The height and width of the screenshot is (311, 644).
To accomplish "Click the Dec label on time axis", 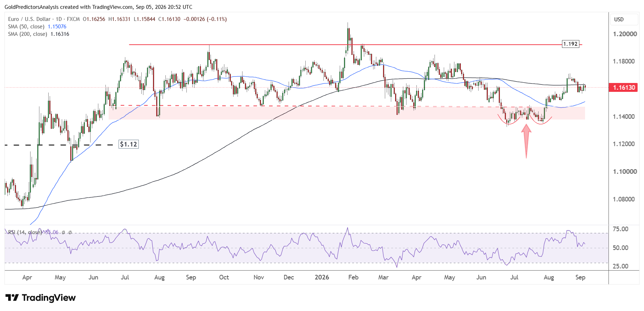I will tap(289, 277).
